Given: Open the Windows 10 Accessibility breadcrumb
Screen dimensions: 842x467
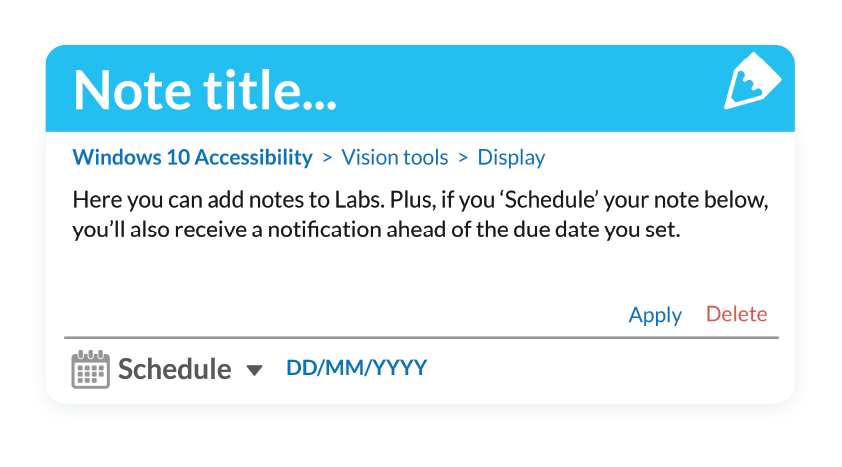Looking at the screenshot, I should pyautogui.click(x=192, y=157).
